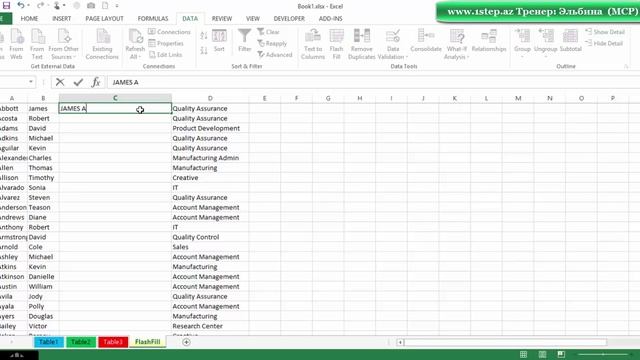Select column D header
Image resolution: width=640 pixels, height=360 pixels.
pyautogui.click(x=210, y=98)
